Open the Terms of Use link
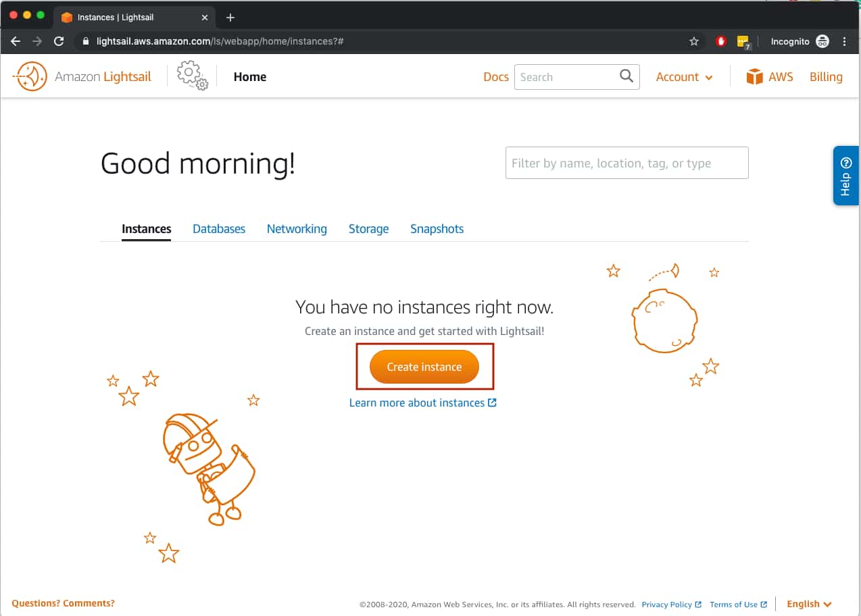The image size is (861, 616). tap(738, 605)
